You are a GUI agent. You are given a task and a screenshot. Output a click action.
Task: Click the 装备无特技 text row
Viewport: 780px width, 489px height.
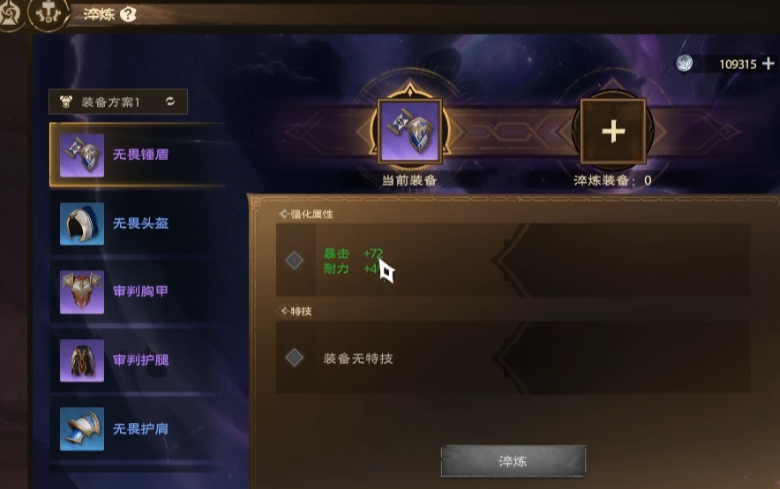click(x=358, y=359)
